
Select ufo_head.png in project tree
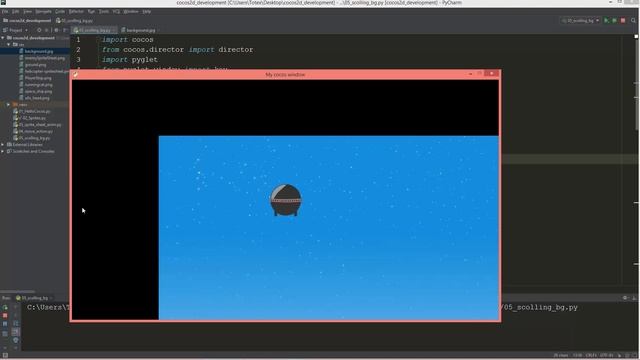[x=37, y=98]
